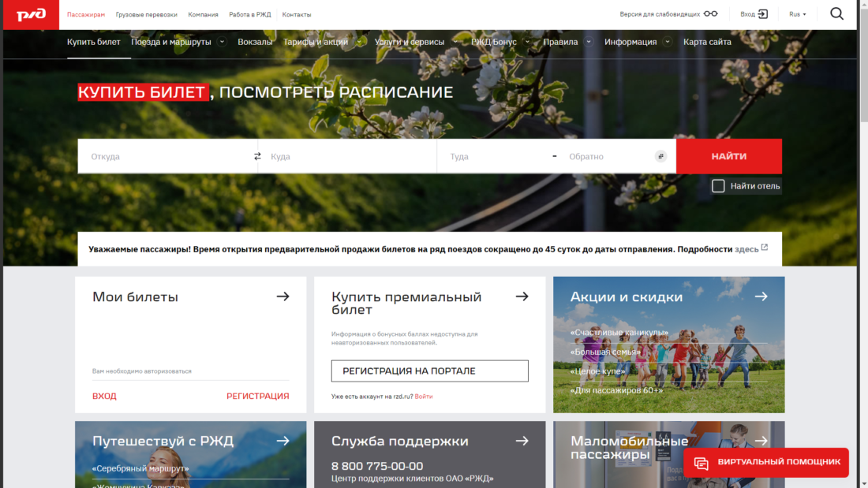Click the red НАЙТИ search button

pos(729,157)
